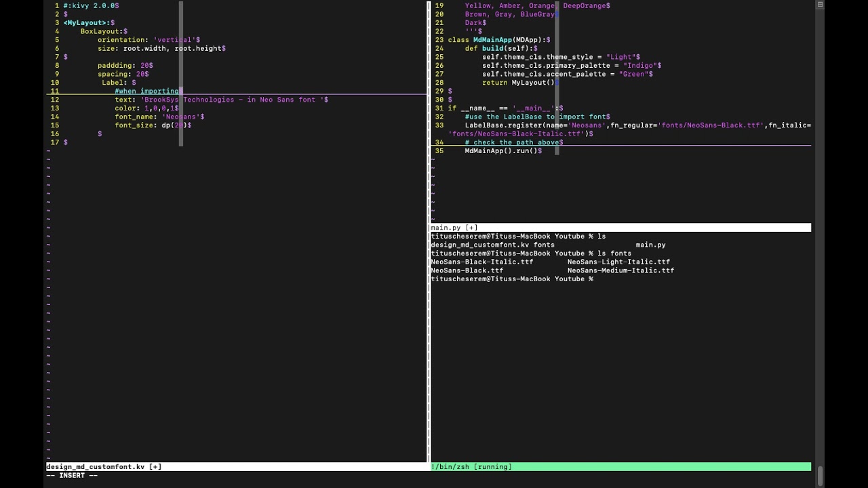Viewport: 868px width, 488px height.
Task: Click the 'theme_style = "Light"' line
Action: point(561,57)
